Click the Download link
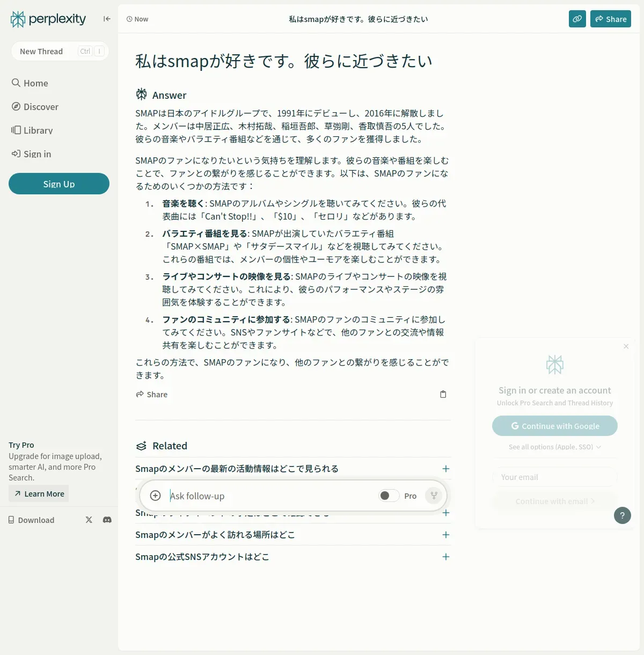Viewport: 644px width, 655px height. pos(31,520)
